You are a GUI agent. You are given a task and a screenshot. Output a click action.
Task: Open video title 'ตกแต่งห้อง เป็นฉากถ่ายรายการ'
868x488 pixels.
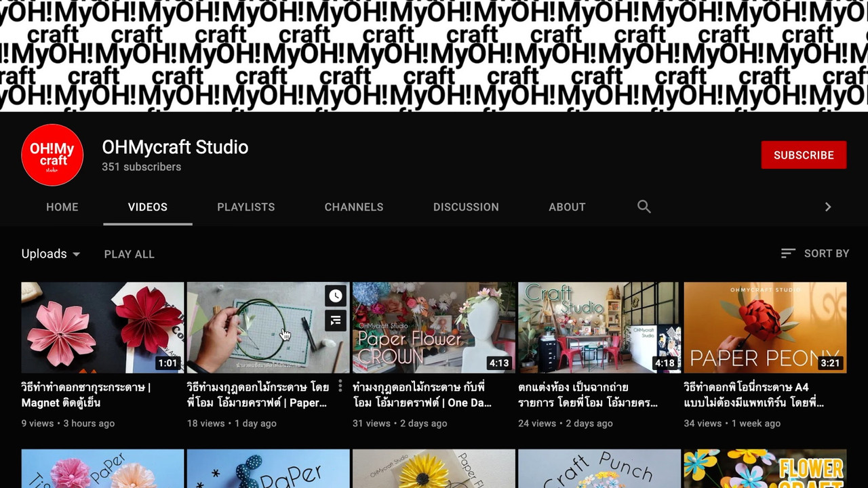[x=588, y=395]
